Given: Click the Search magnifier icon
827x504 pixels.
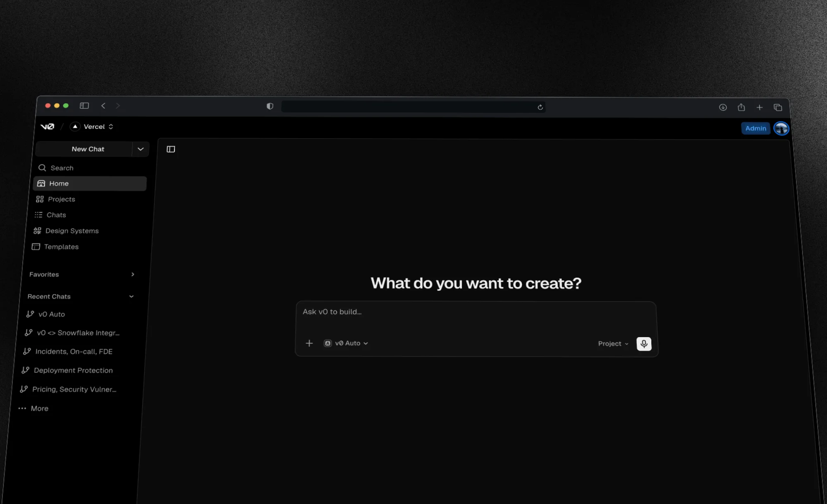Looking at the screenshot, I should tap(42, 168).
